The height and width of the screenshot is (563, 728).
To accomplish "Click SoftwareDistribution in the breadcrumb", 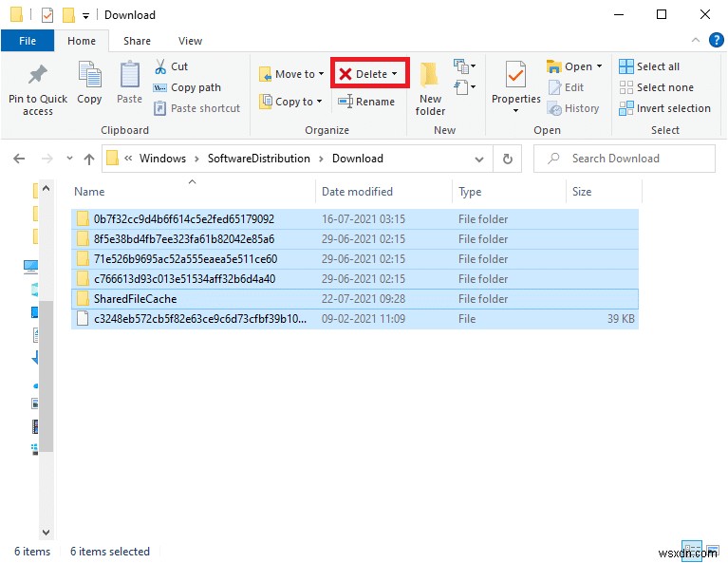I will tap(258, 159).
